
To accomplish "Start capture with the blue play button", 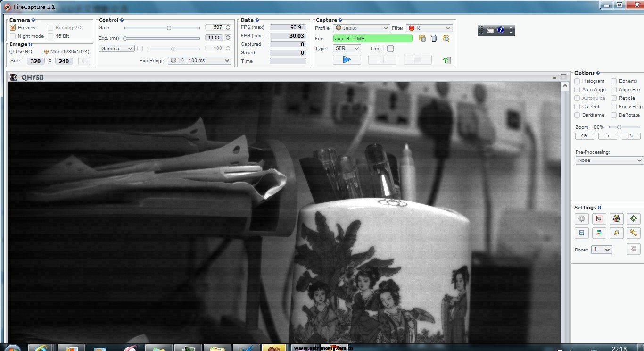I will pyautogui.click(x=347, y=59).
